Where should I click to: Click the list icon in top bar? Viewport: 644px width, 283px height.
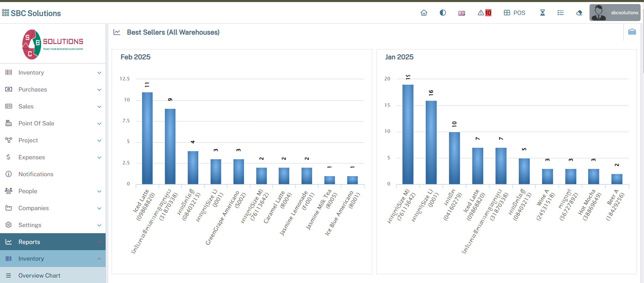tap(560, 13)
